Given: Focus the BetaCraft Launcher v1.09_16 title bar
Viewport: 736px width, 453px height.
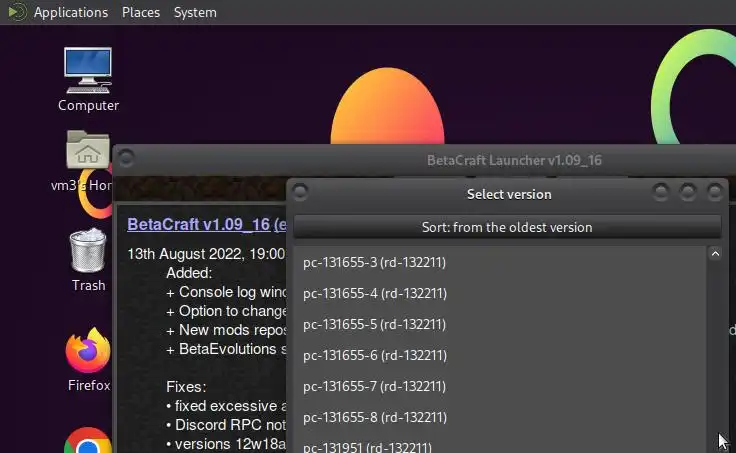Looking at the screenshot, I should point(514,160).
